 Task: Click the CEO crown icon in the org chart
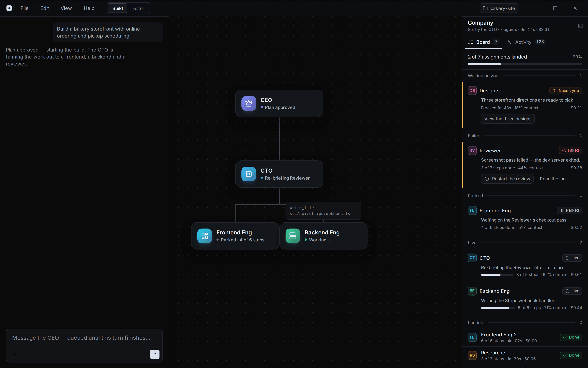click(249, 103)
